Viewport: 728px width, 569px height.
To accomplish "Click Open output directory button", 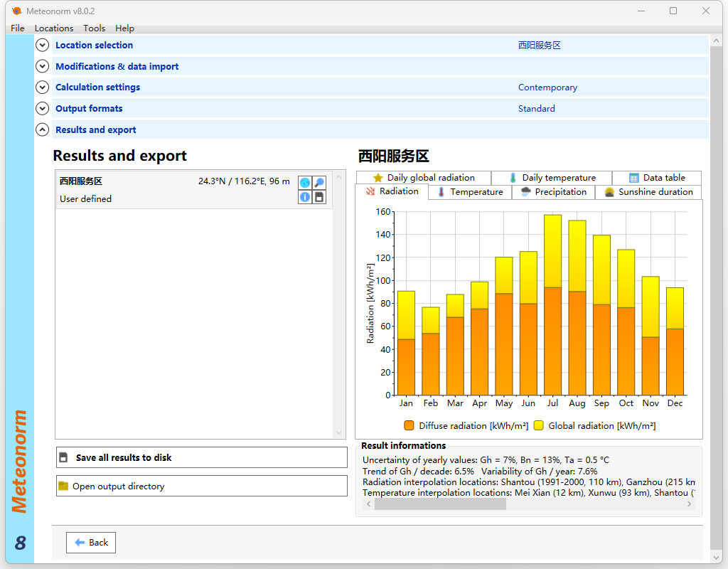I will [x=201, y=486].
